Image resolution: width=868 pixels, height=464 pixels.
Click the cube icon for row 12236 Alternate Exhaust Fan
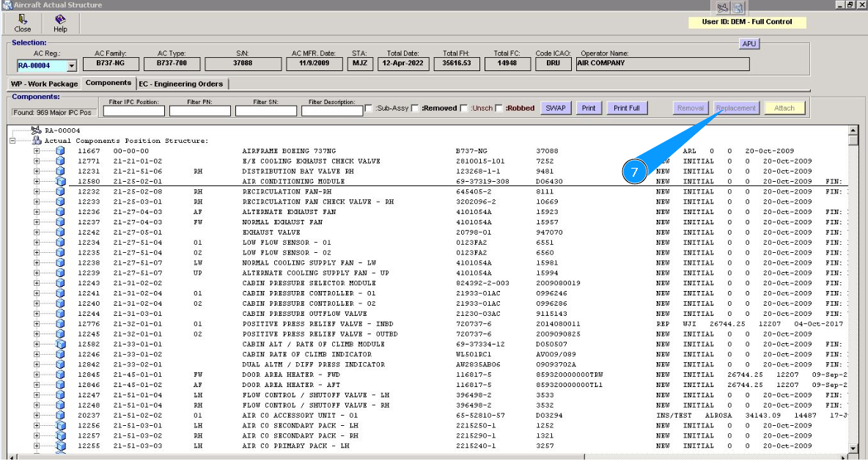[60, 212]
